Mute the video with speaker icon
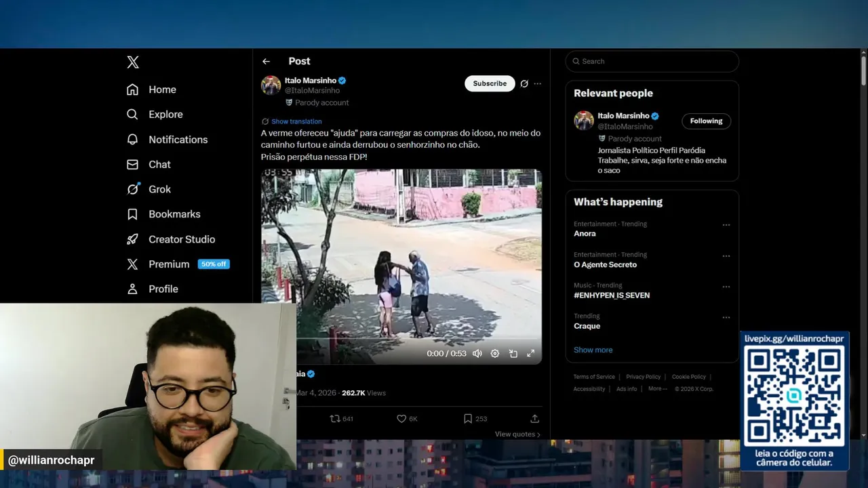Viewport: 868px width, 488px height. click(x=477, y=353)
